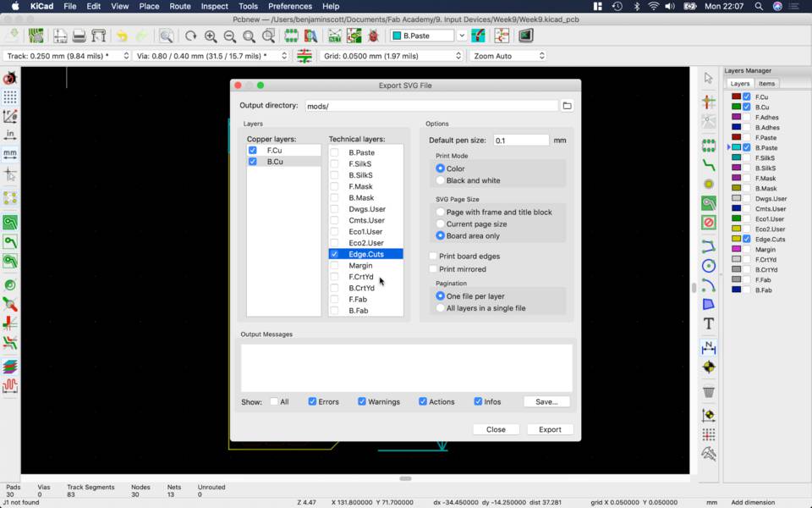
Task: Select Black and white print mode
Action: point(440,180)
